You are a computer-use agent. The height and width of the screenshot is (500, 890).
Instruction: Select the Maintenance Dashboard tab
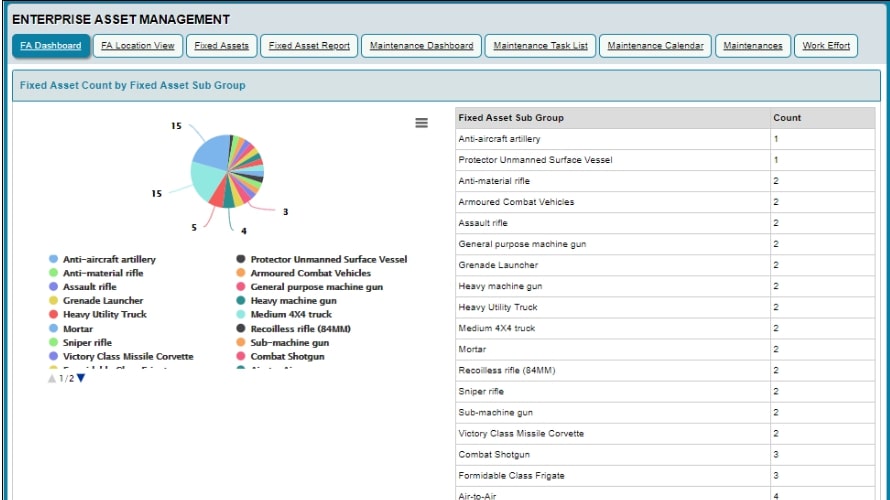click(x=421, y=46)
